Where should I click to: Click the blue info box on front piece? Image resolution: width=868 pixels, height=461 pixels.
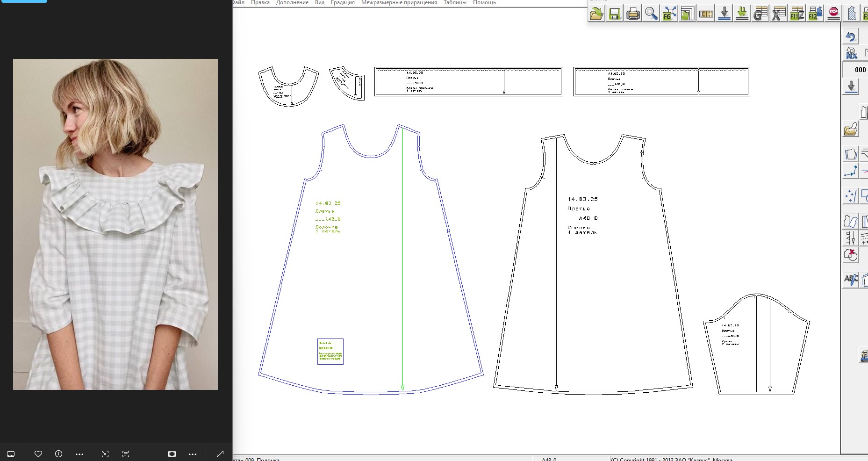[330, 352]
